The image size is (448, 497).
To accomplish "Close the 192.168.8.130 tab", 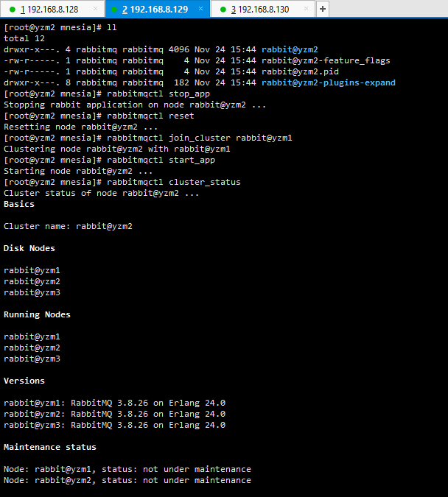I will (306, 9).
